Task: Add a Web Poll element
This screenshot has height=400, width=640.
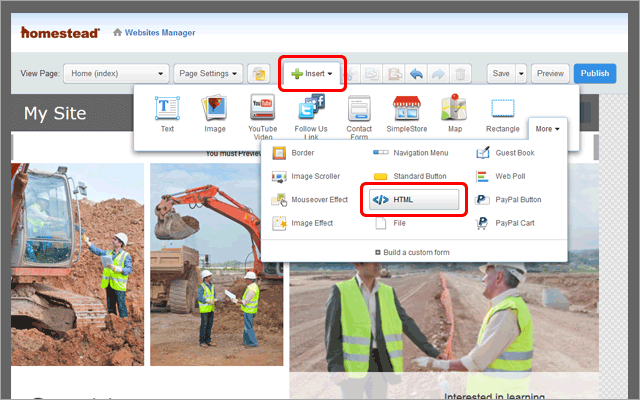Action: click(x=500, y=176)
